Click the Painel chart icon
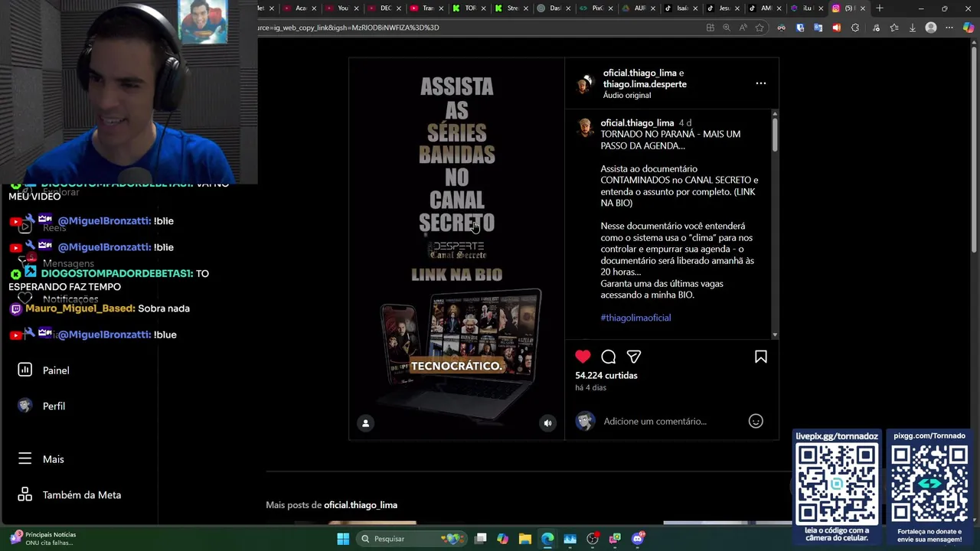Image resolution: width=980 pixels, height=551 pixels. click(24, 370)
